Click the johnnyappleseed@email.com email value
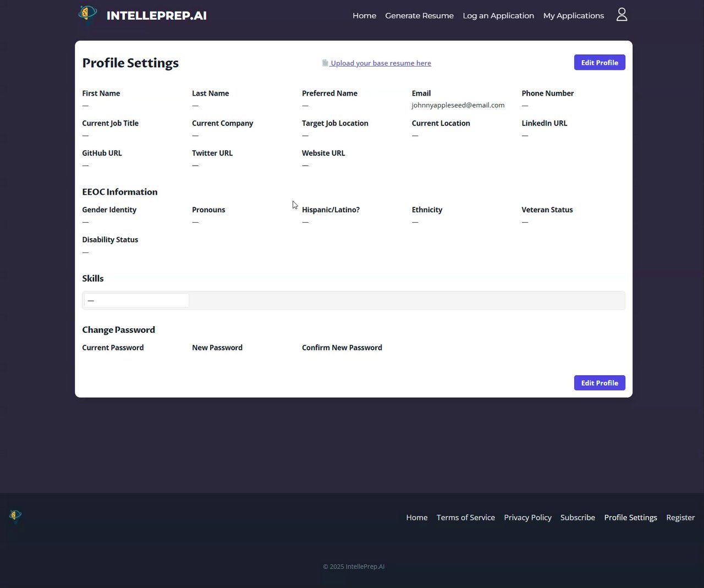 coord(458,105)
